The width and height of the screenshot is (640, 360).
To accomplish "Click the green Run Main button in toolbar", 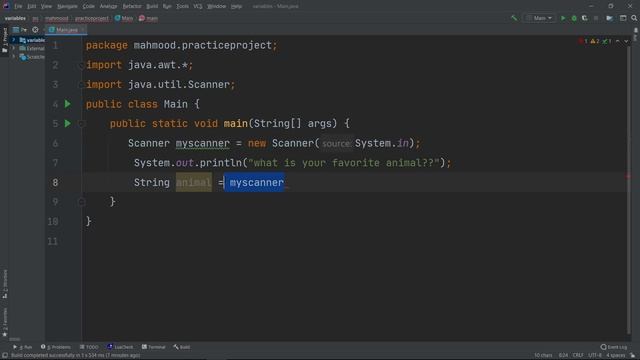I will pos(563,18).
